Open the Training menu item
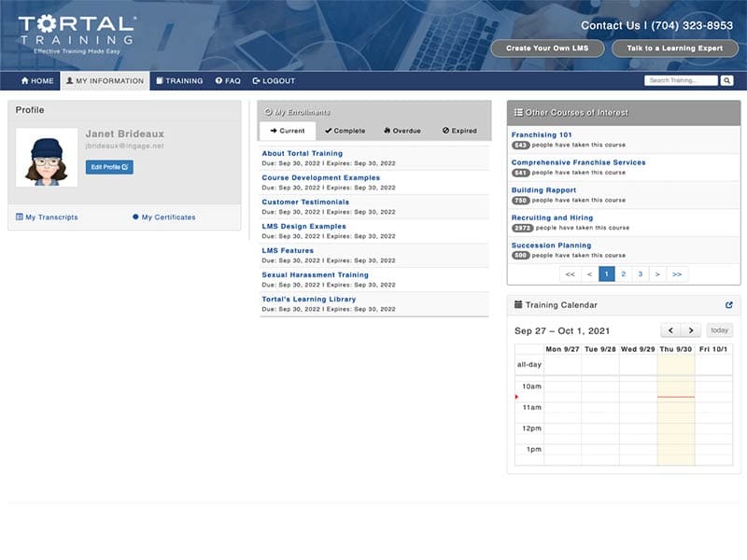Viewport: 747px width, 560px height. pyautogui.click(x=179, y=81)
